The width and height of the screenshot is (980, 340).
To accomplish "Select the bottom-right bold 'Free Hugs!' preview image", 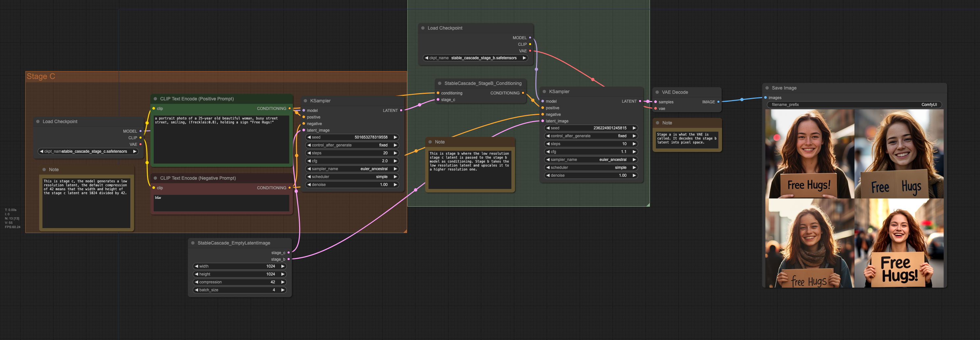I will [x=899, y=244].
